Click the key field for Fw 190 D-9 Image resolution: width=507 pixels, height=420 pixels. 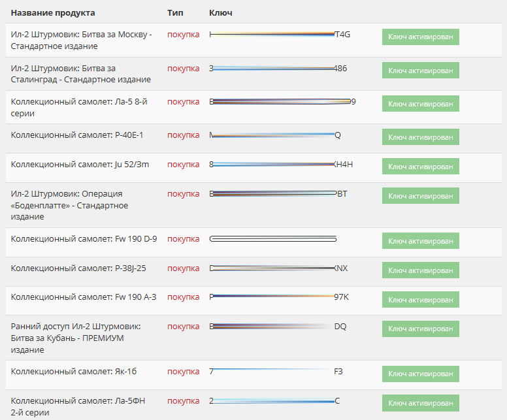[x=273, y=239]
